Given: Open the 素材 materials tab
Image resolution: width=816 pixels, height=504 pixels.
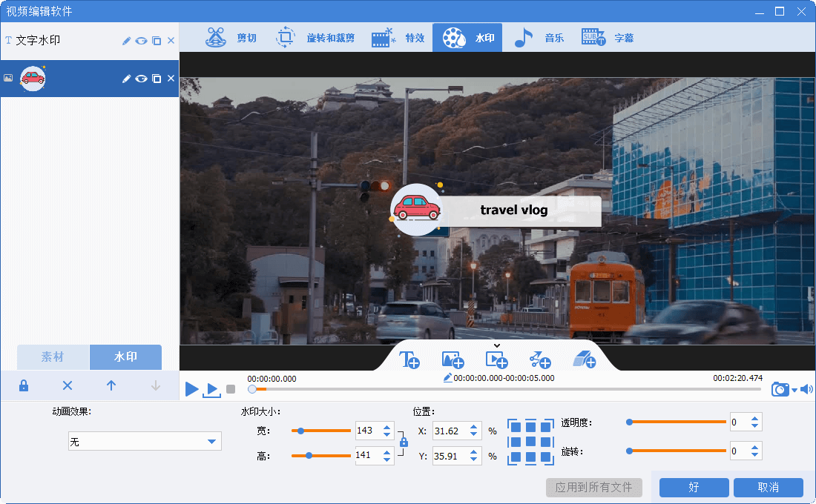Looking at the screenshot, I should pyautogui.click(x=53, y=357).
